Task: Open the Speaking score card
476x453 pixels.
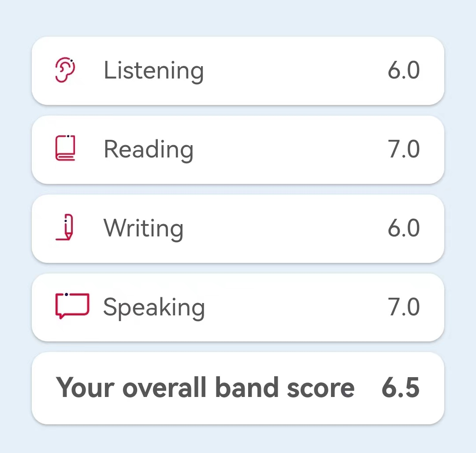Action: tap(238, 307)
